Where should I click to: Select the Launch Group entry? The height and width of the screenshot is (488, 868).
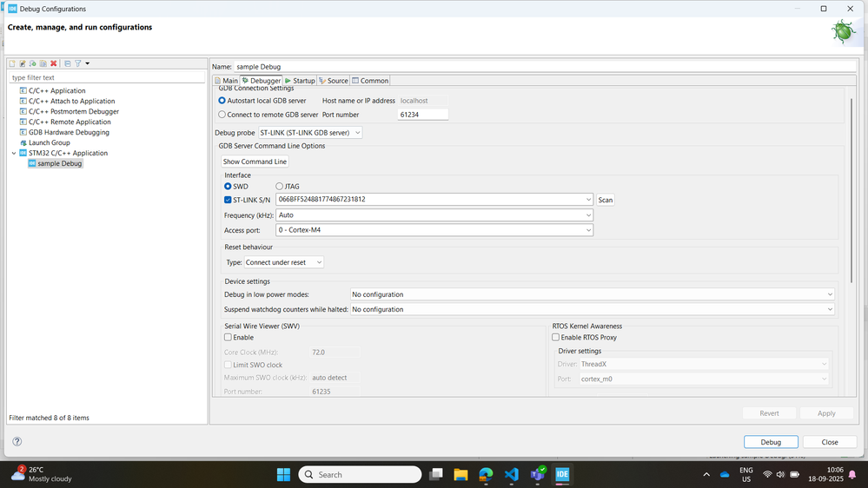[x=50, y=142]
